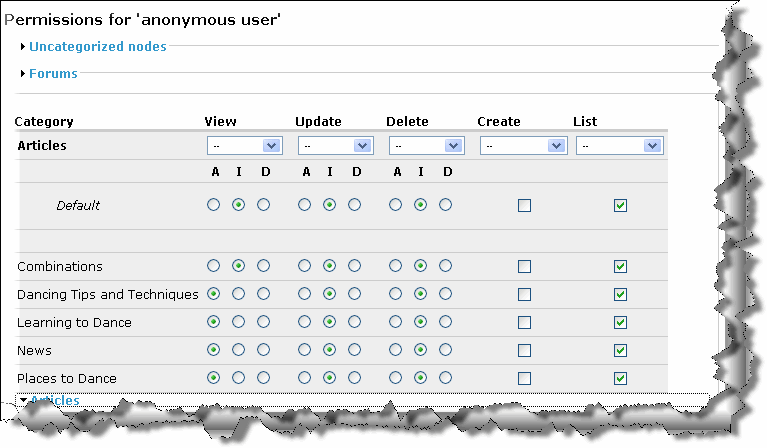This screenshot has width=767, height=448.
Task: Select Delete Allow radio for Places to Dance
Action: click(x=395, y=378)
